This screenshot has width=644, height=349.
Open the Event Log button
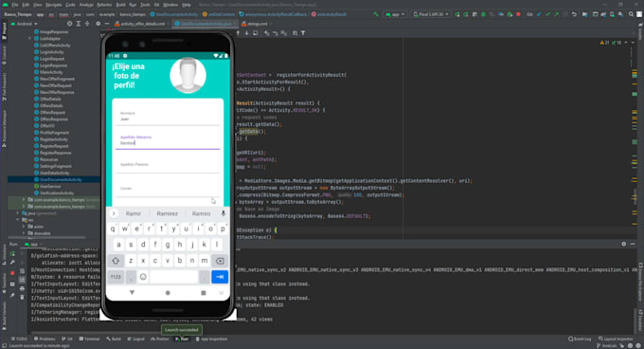580,340
